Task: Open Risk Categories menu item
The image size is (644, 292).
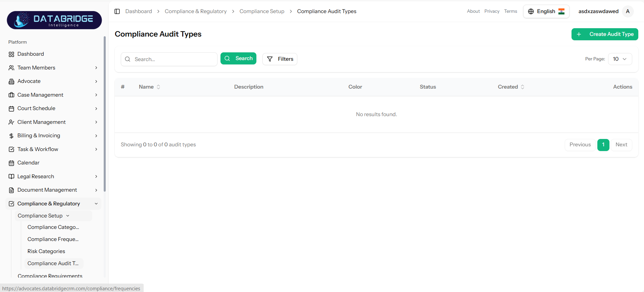Action: (x=46, y=251)
